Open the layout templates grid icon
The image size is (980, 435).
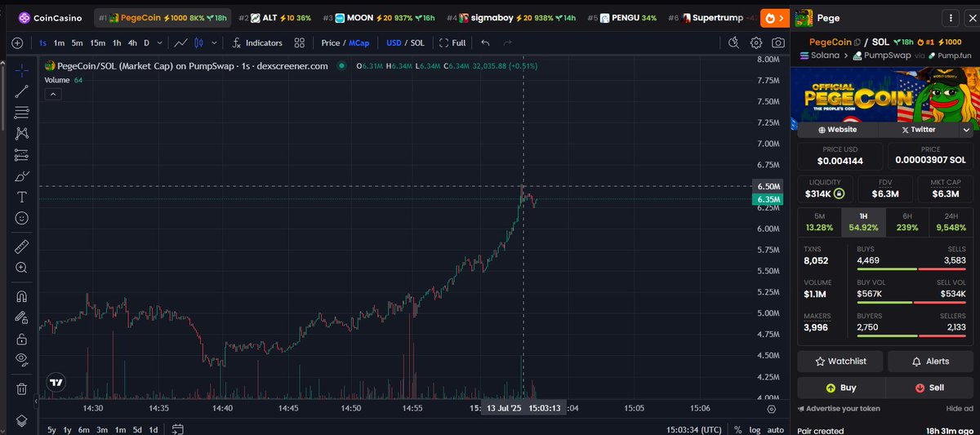click(300, 42)
